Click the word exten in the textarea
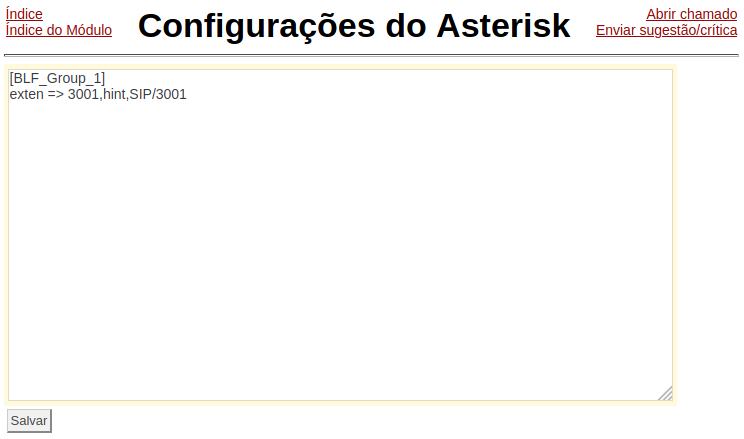Image resolution: width=744 pixels, height=439 pixels. pyautogui.click(x=27, y=94)
